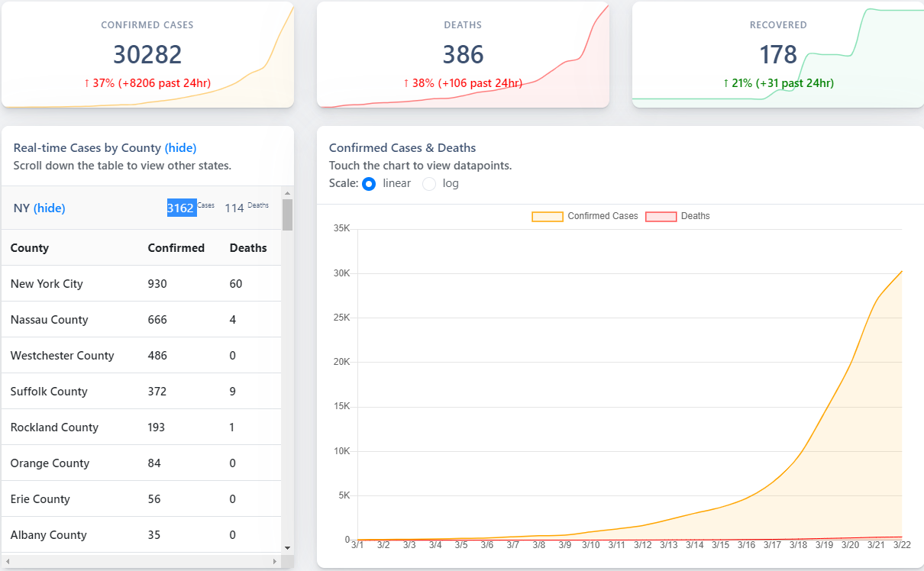This screenshot has width=924, height=571.
Task: Click the county table horizontal scrollbar track
Action: pyautogui.click(x=141, y=562)
